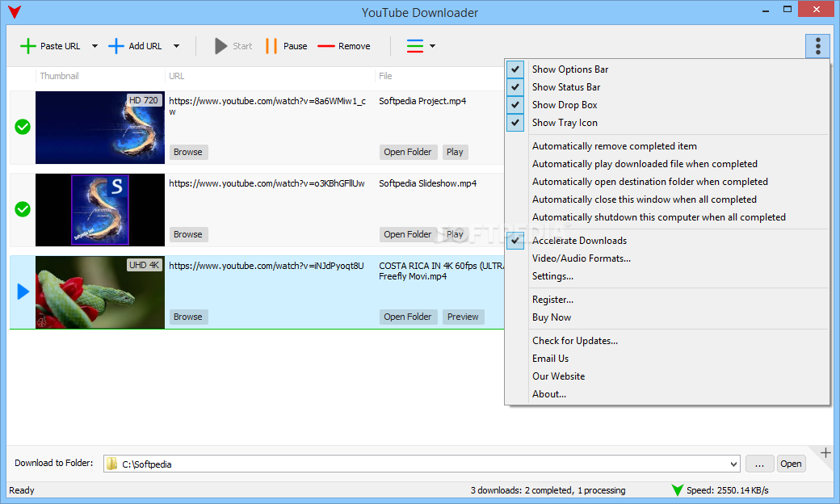Viewport: 840px width, 504px height.
Task: Start the selected download
Action: 233,46
